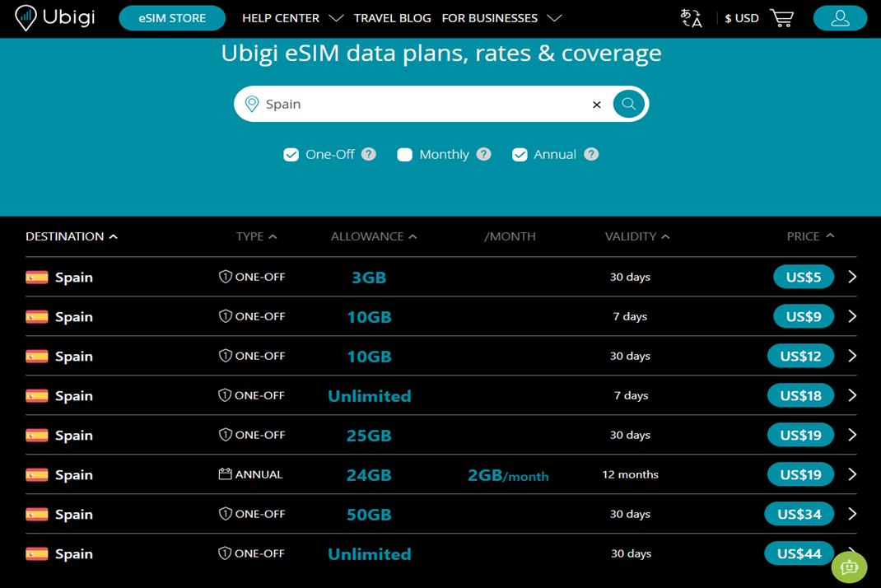Go to the eSIM Store
The height and width of the screenshot is (588, 881).
pyautogui.click(x=172, y=18)
